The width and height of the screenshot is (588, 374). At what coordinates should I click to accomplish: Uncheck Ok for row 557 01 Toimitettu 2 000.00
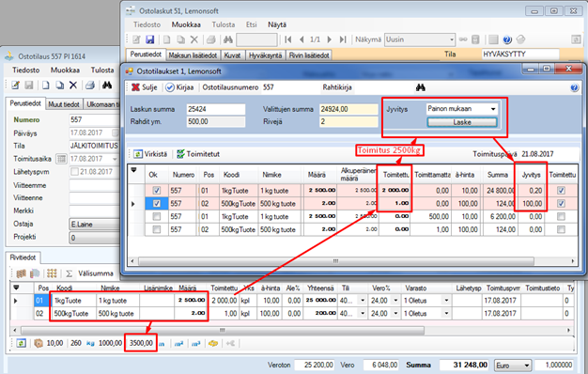pyautogui.click(x=156, y=191)
